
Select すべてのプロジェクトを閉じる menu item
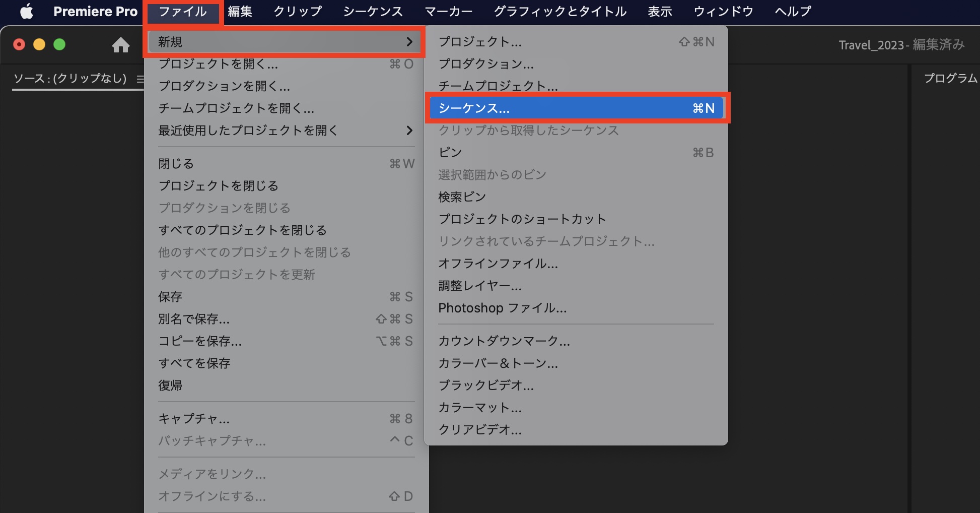tap(287, 230)
